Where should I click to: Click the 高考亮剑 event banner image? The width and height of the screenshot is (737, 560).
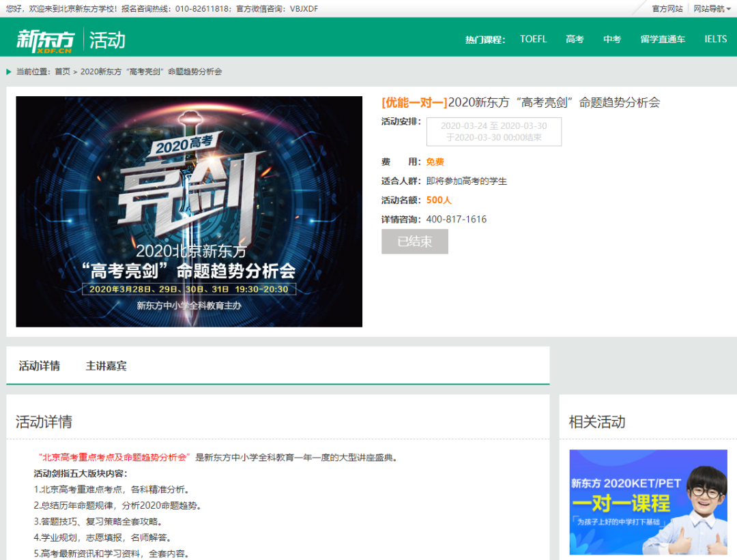(189, 211)
